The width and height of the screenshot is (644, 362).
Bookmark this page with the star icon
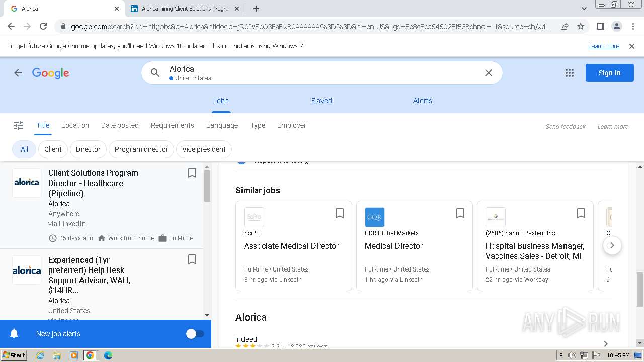[x=581, y=26]
